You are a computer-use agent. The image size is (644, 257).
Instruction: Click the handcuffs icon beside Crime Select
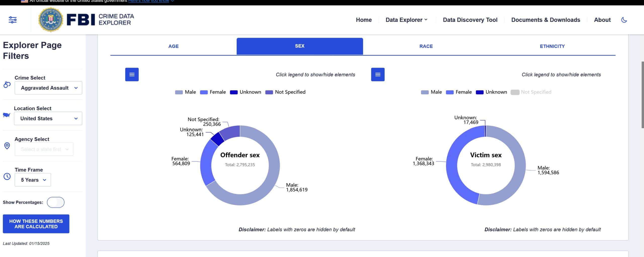7,85
